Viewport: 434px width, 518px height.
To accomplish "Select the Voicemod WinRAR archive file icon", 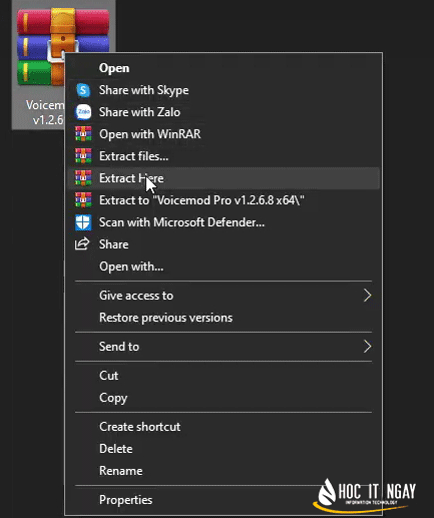I will [x=63, y=47].
